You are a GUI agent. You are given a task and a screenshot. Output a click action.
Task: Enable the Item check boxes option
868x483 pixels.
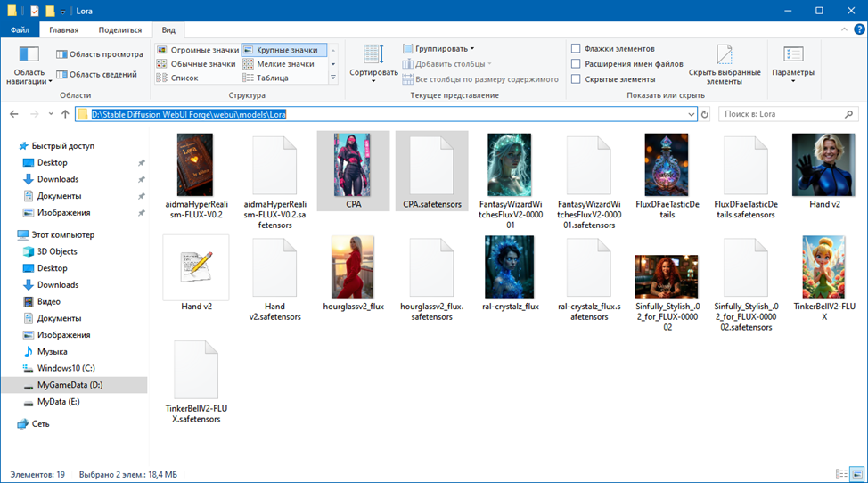coord(577,48)
